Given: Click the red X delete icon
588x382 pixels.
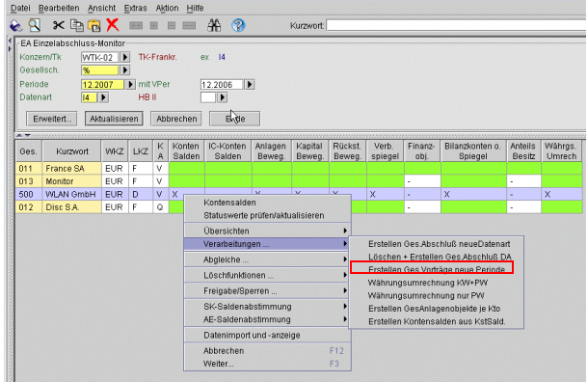Looking at the screenshot, I should [x=112, y=25].
